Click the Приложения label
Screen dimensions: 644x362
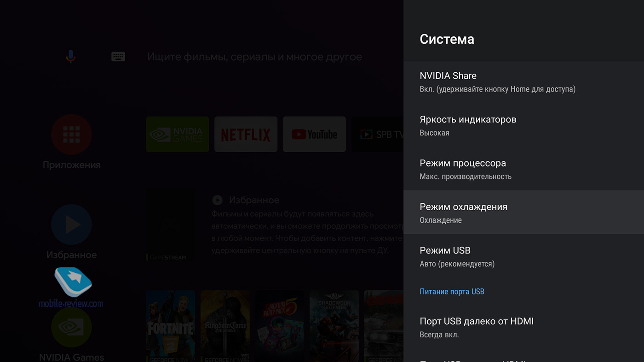coord(71,165)
